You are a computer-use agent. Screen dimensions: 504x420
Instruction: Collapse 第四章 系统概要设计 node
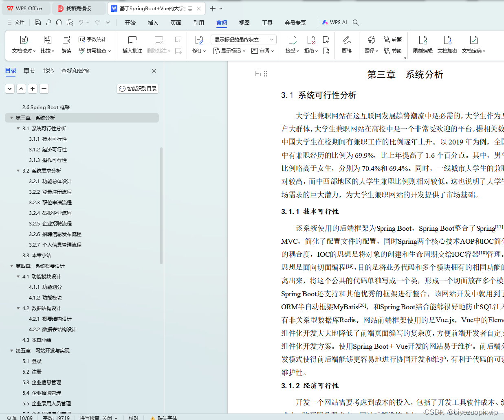tap(11, 266)
